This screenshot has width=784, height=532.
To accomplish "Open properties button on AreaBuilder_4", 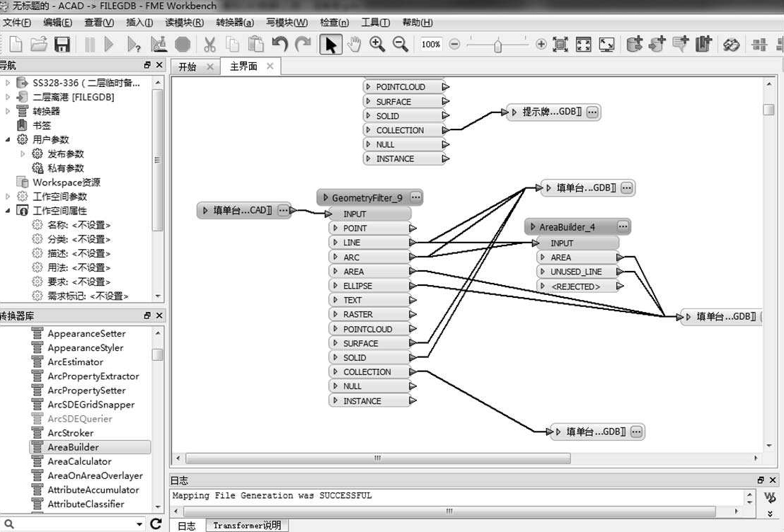I will pyautogui.click(x=623, y=226).
